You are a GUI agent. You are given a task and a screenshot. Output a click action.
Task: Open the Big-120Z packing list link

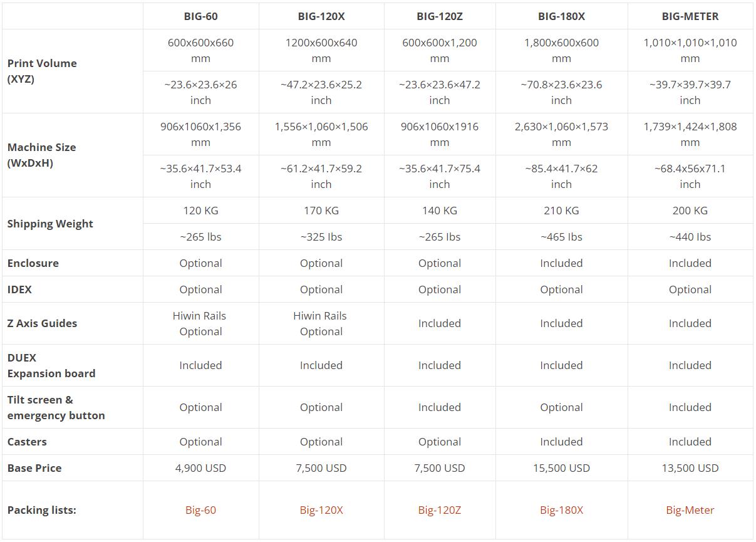[x=440, y=510]
